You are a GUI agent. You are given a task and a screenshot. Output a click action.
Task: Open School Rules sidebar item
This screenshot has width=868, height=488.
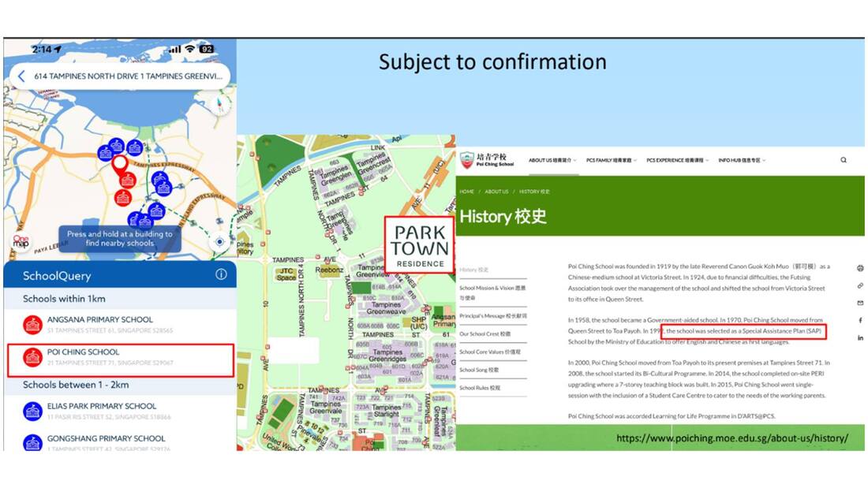(480, 388)
